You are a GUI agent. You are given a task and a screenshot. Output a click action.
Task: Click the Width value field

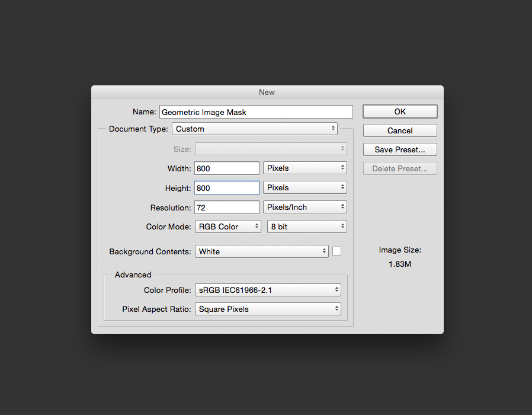pyautogui.click(x=227, y=168)
